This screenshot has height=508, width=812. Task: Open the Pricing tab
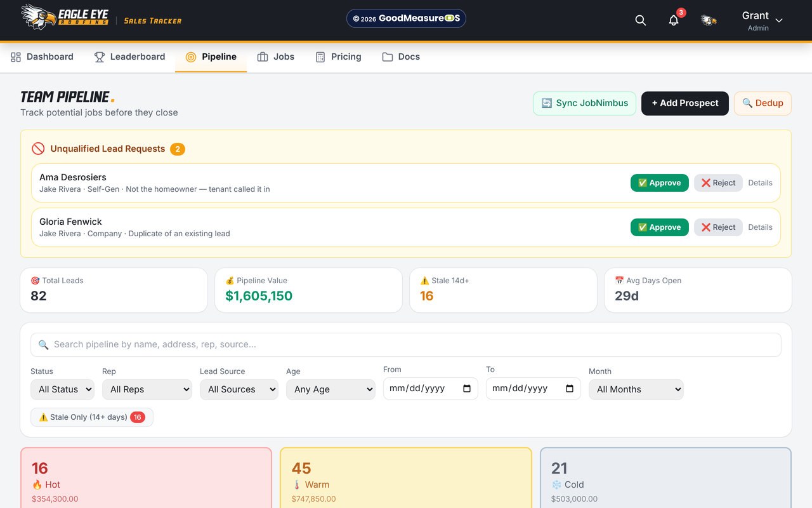point(338,57)
